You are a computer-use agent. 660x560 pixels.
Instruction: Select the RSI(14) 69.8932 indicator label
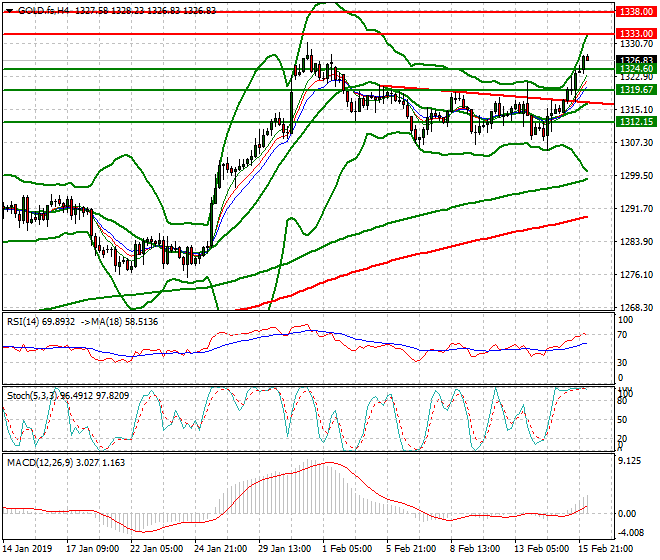41,322
